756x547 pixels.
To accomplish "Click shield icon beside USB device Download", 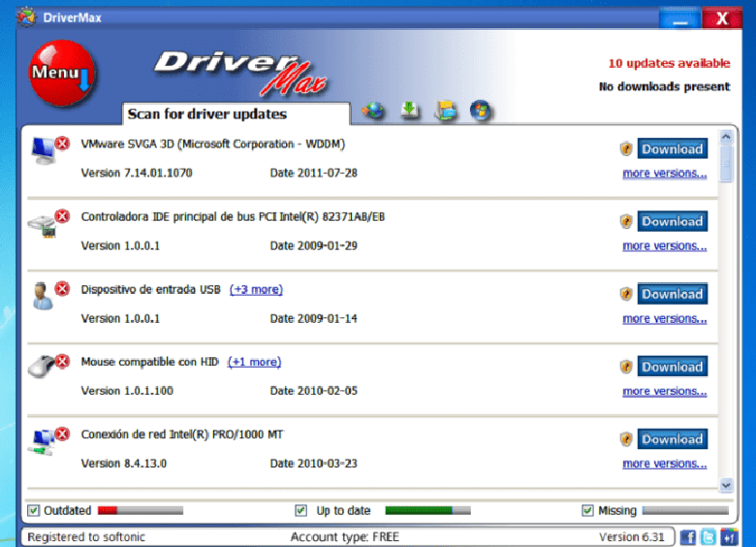I will pyautogui.click(x=626, y=294).
